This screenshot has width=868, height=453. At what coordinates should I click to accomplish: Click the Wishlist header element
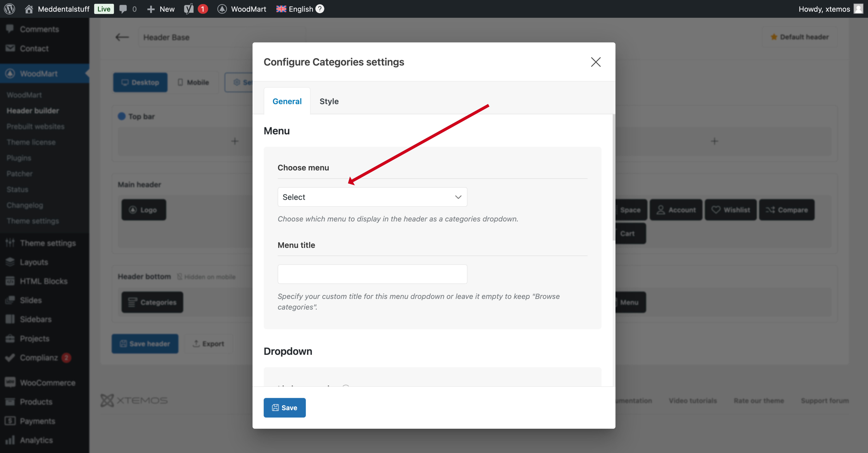[x=730, y=210]
